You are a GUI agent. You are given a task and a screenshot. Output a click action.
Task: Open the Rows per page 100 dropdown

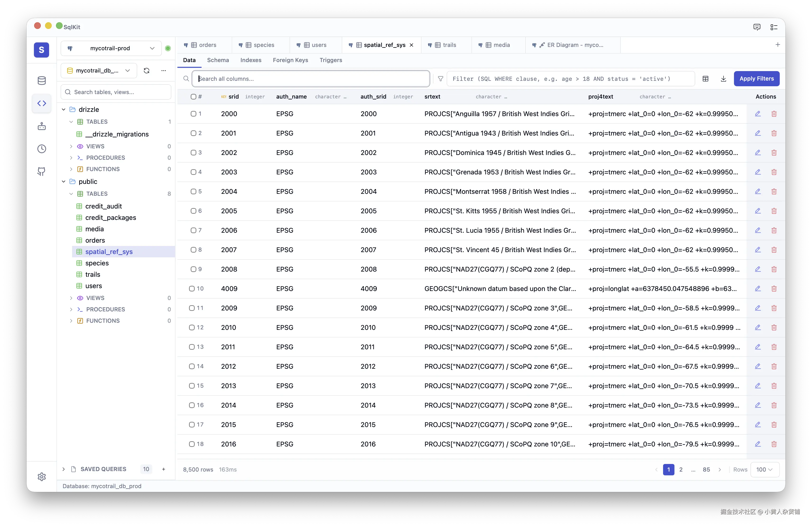765,470
